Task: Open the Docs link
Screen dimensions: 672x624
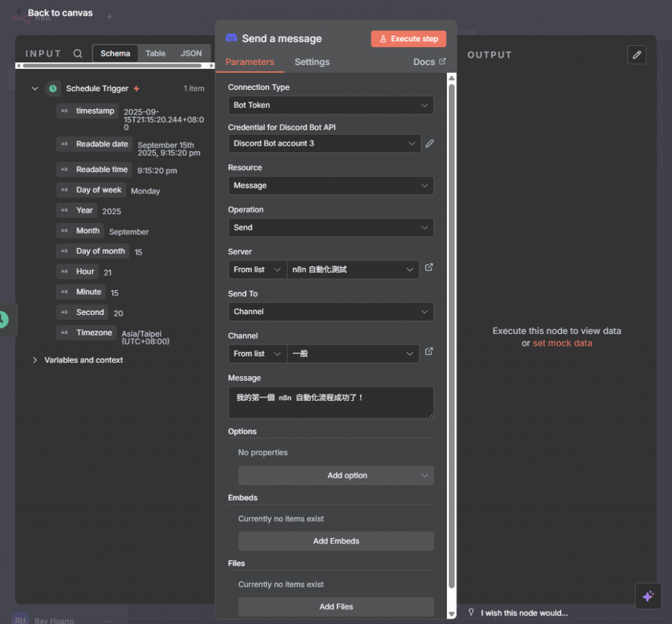Action: click(x=429, y=62)
